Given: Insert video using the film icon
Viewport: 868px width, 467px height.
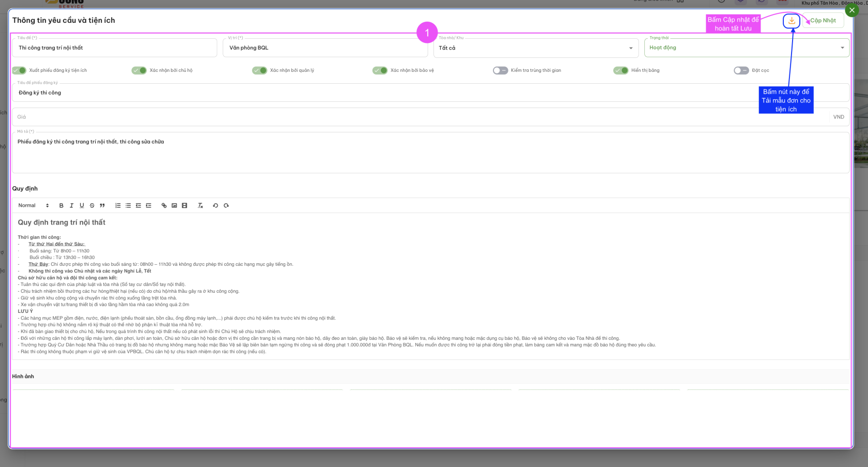Looking at the screenshot, I should [x=184, y=206].
